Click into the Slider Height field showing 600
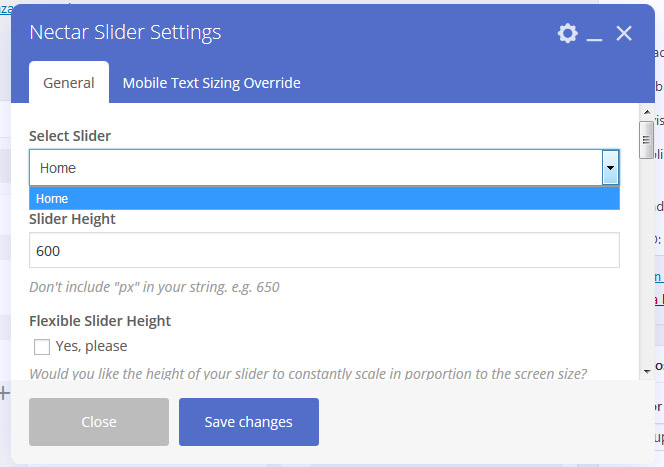The height and width of the screenshot is (467, 664). click(x=324, y=250)
